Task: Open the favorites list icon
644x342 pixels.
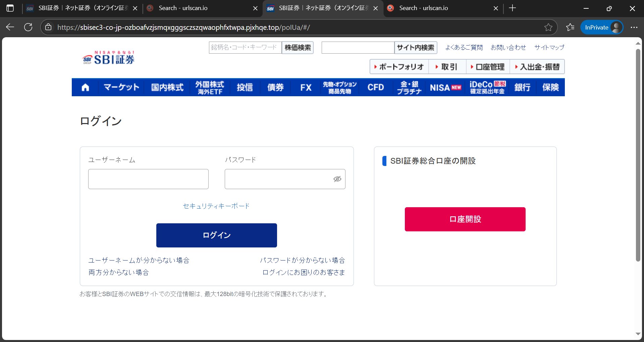Action: click(570, 27)
